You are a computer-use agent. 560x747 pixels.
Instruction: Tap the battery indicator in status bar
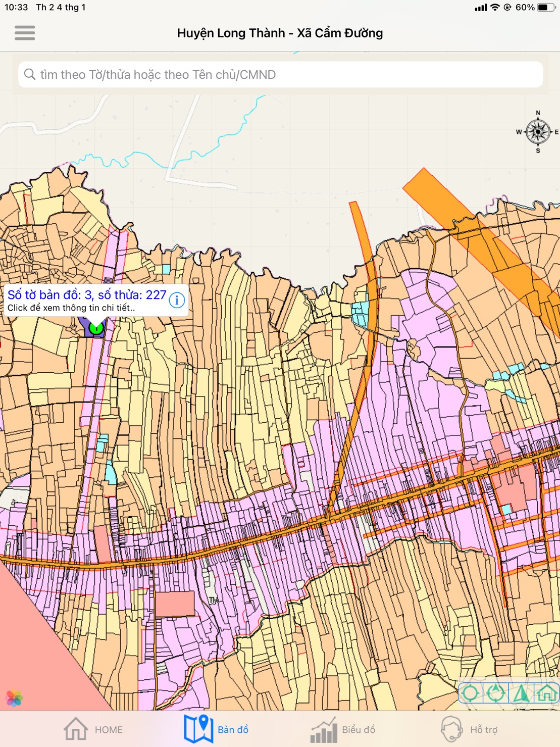(x=545, y=7)
